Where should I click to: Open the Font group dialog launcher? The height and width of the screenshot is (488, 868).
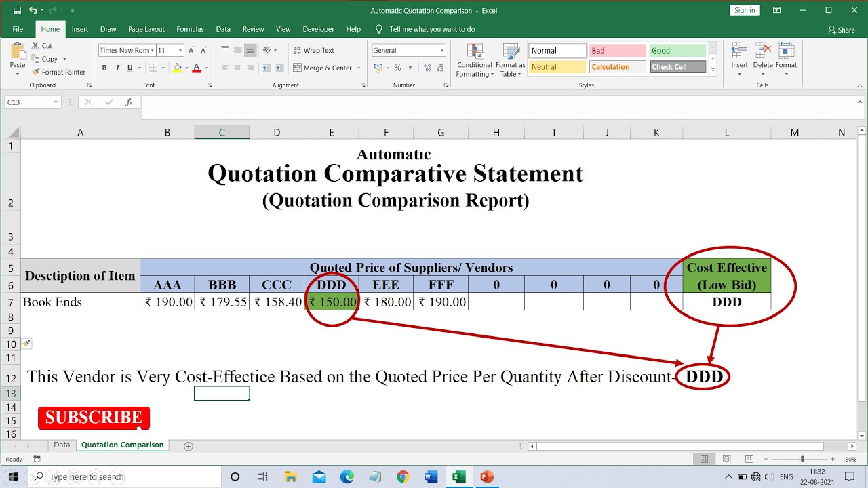(210, 85)
